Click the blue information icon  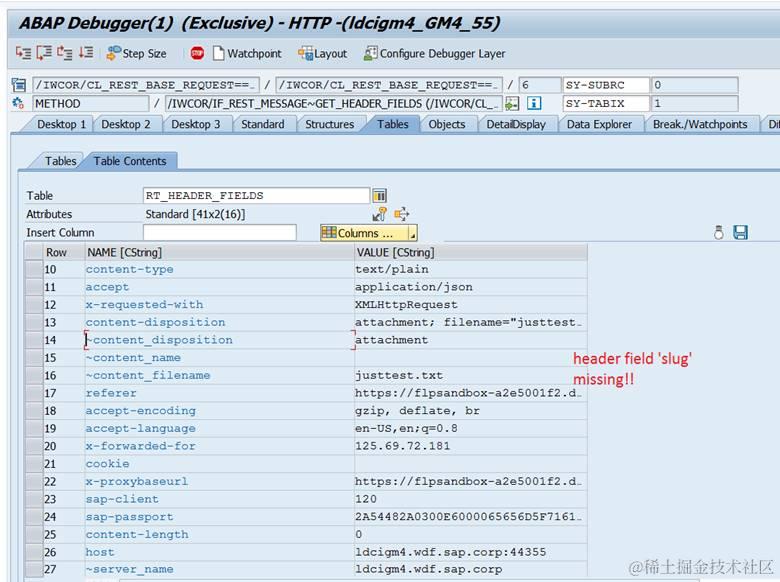point(534,103)
